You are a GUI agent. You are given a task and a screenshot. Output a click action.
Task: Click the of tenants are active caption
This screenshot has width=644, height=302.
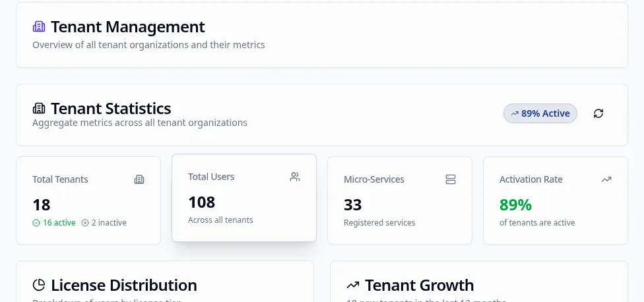click(x=537, y=223)
